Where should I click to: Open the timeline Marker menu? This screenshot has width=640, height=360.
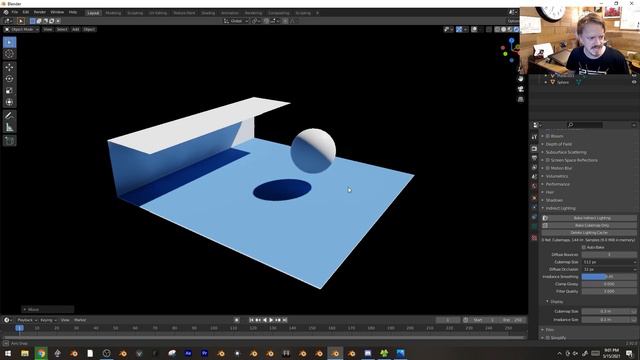80,320
